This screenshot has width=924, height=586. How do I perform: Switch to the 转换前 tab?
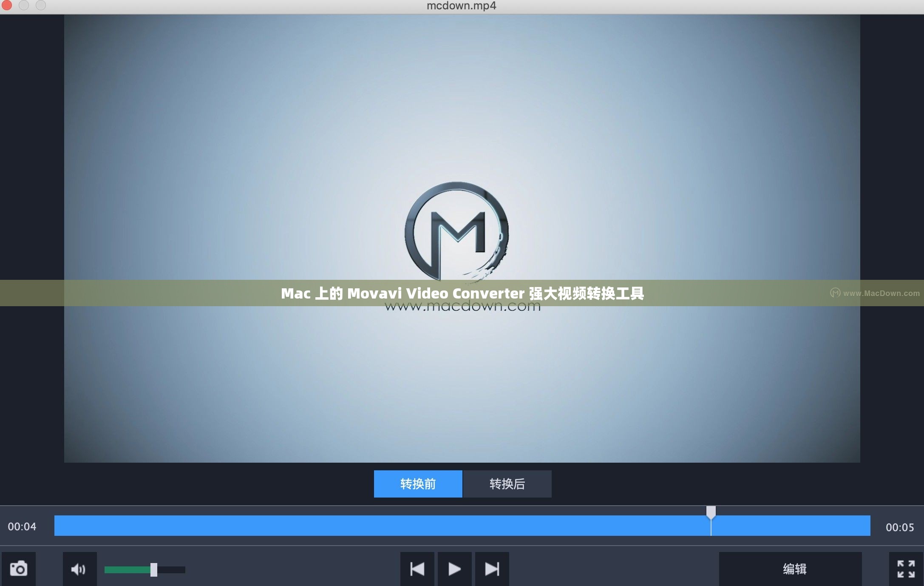coord(418,484)
